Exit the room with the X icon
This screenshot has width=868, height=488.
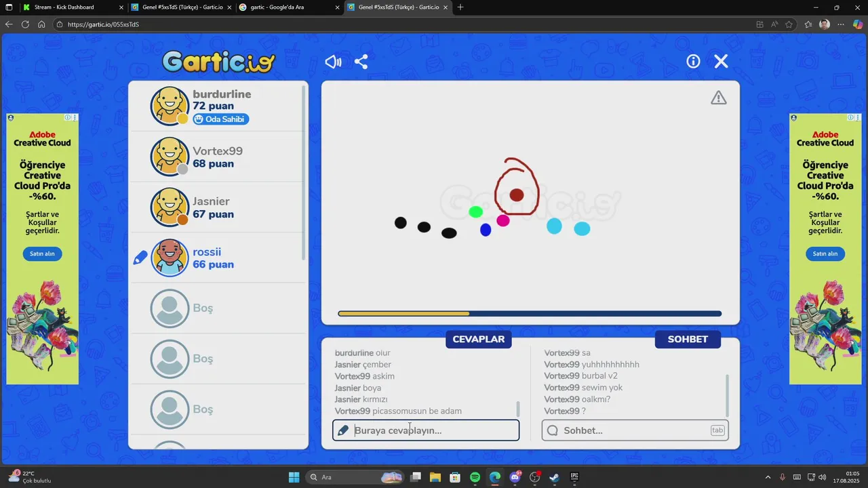(x=721, y=62)
